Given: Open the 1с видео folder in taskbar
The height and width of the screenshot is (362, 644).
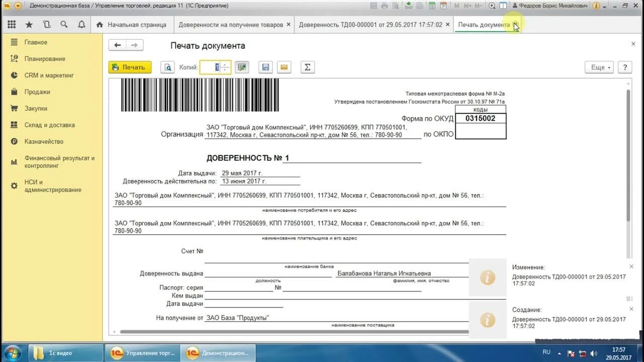Looking at the screenshot, I should [65, 353].
